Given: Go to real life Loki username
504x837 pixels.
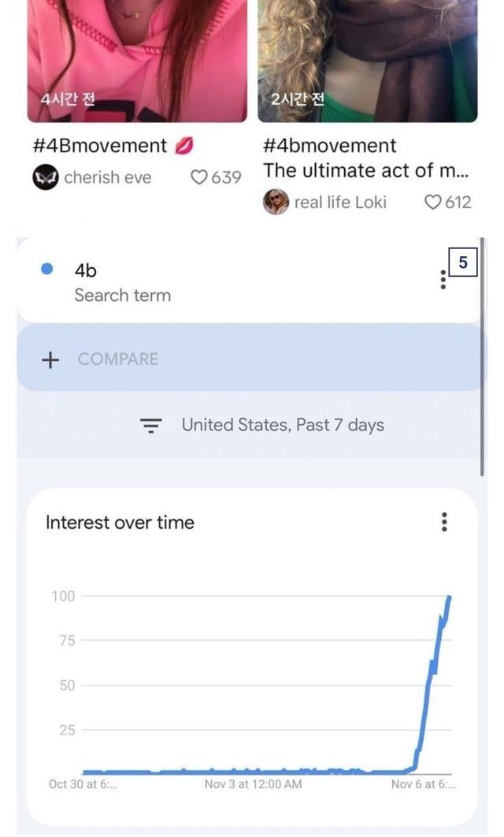Looking at the screenshot, I should [x=340, y=203].
